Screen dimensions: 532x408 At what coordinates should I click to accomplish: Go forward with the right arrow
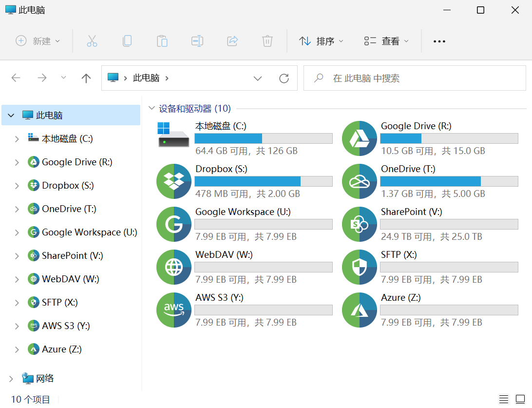coord(42,78)
